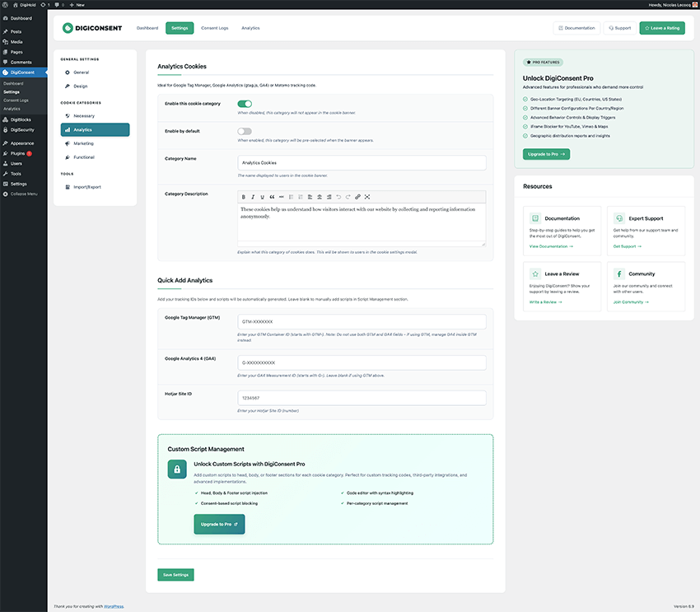Disable the 'Enable this cookie category' toggle
700x612 pixels.
245,104
